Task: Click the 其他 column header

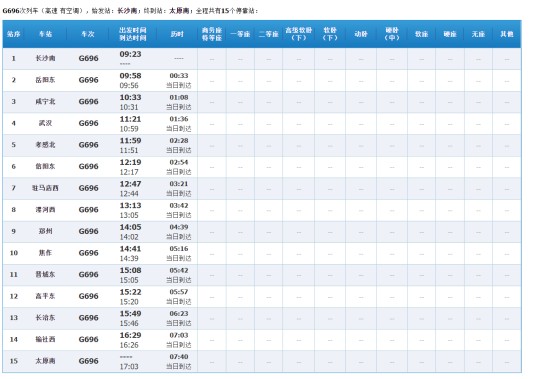Action: pos(507,34)
